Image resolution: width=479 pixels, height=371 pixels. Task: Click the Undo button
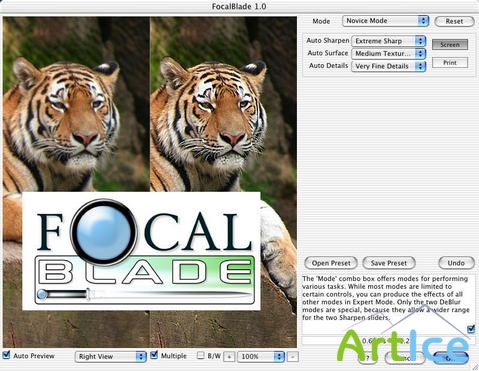456,263
